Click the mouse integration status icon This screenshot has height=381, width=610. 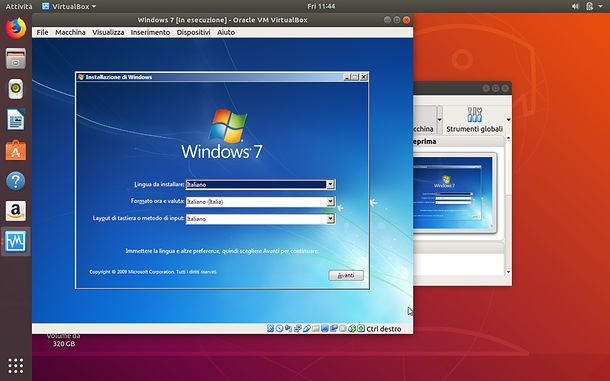pos(352,328)
